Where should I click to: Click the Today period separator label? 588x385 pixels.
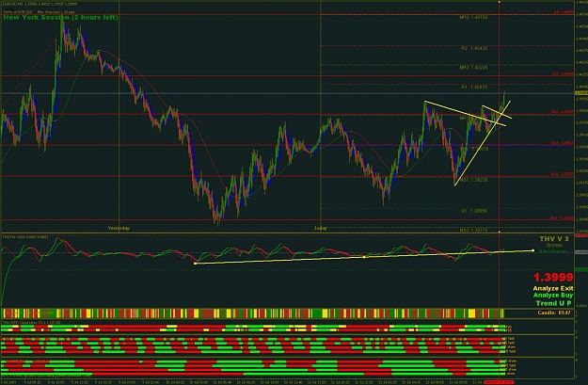click(320, 228)
